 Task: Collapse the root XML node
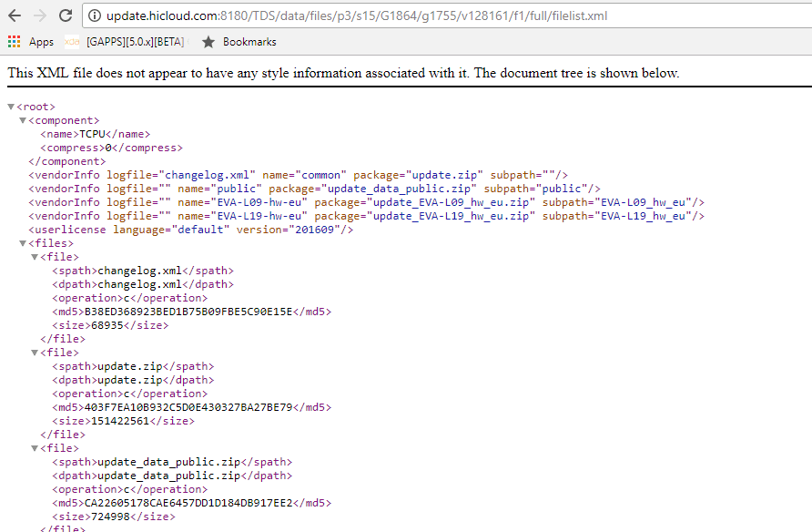11,107
